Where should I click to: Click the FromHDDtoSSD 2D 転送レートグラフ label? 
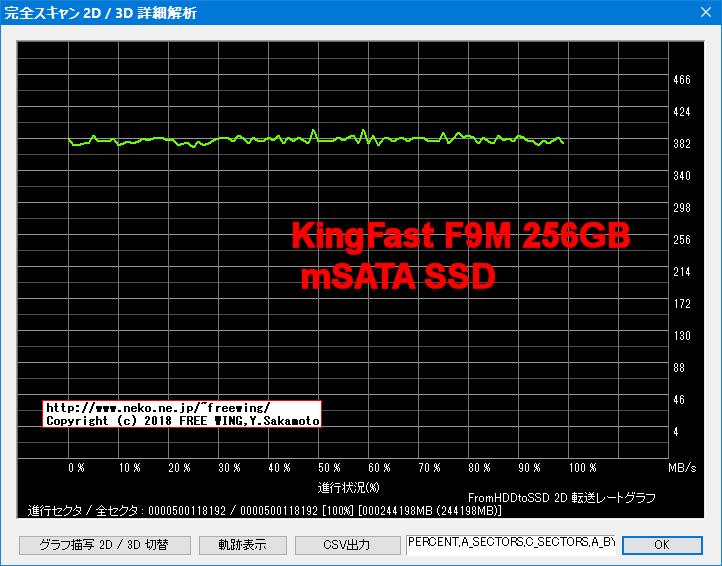562,498
